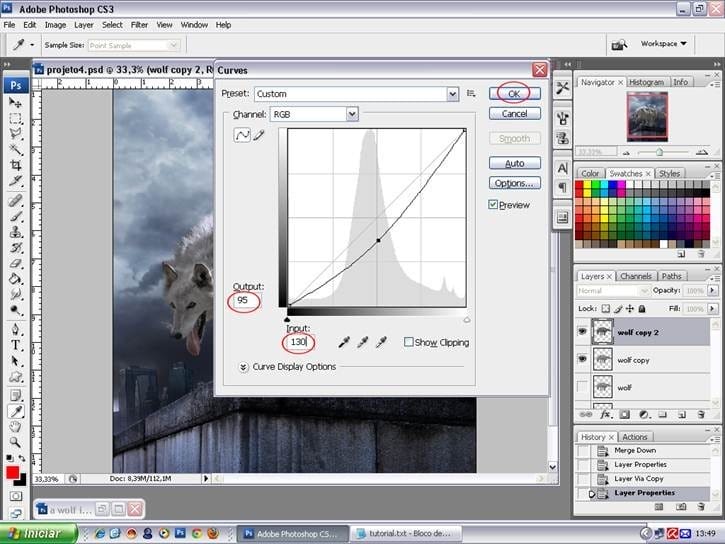Click the red foreground color swatch
The height and width of the screenshot is (544, 725).
[13, 472]
